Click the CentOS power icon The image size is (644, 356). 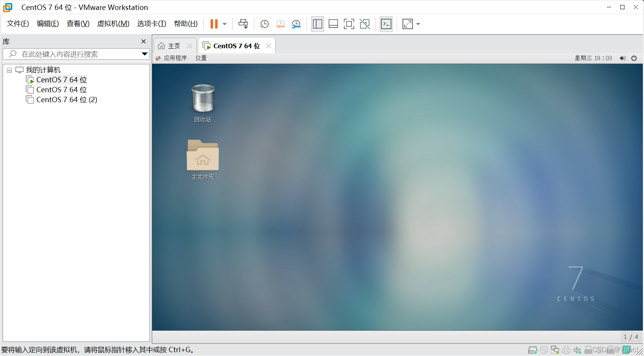click(x=634, y=58)
